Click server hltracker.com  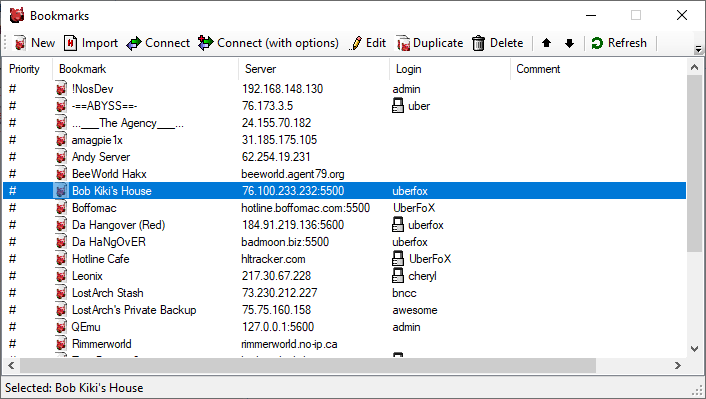[x=273, y=259]
